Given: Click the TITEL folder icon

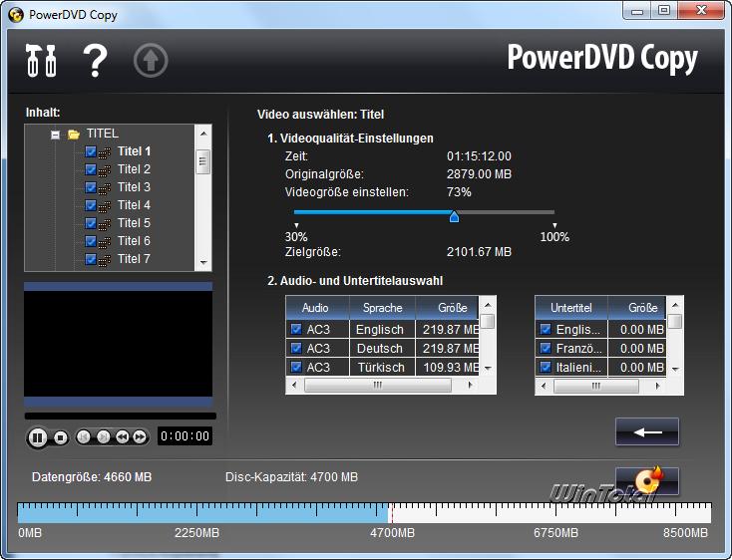Looking at the screenshot, I should [x=74, y=135].
